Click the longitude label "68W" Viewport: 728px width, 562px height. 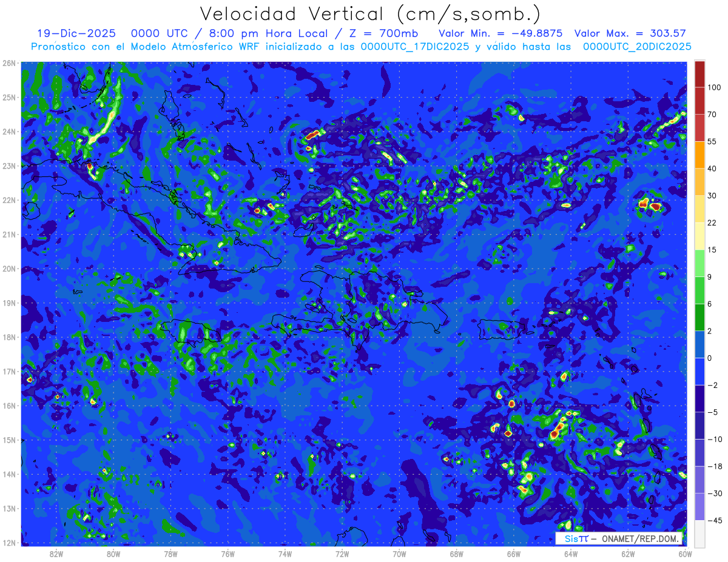(456, 554)
